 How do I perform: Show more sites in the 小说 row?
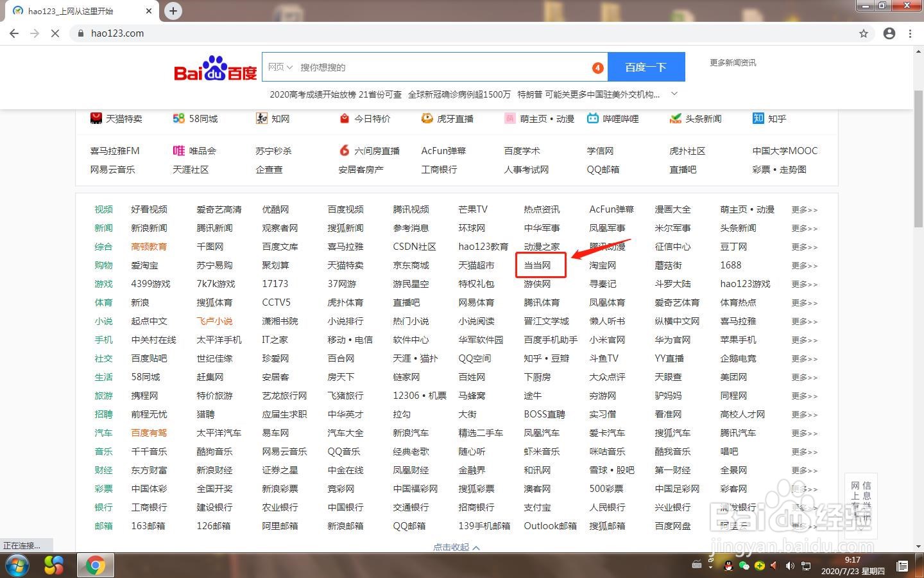click(805, 322)
